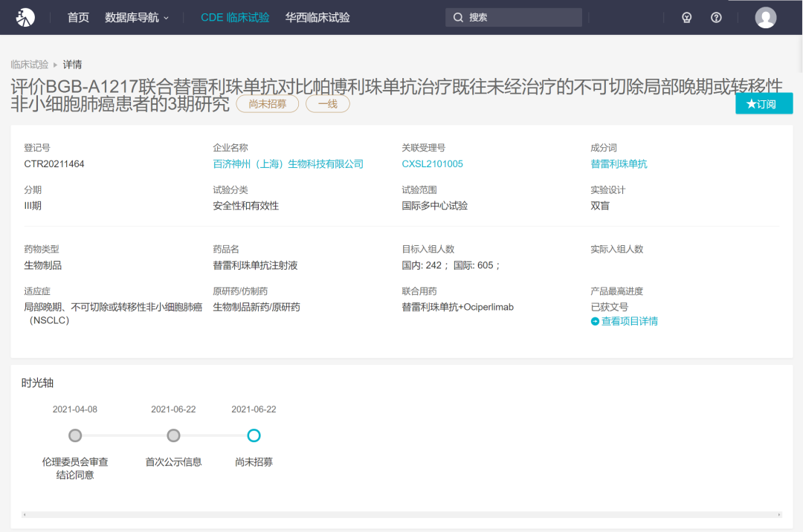Click the 双盲 design value

(x=600, y=206)
